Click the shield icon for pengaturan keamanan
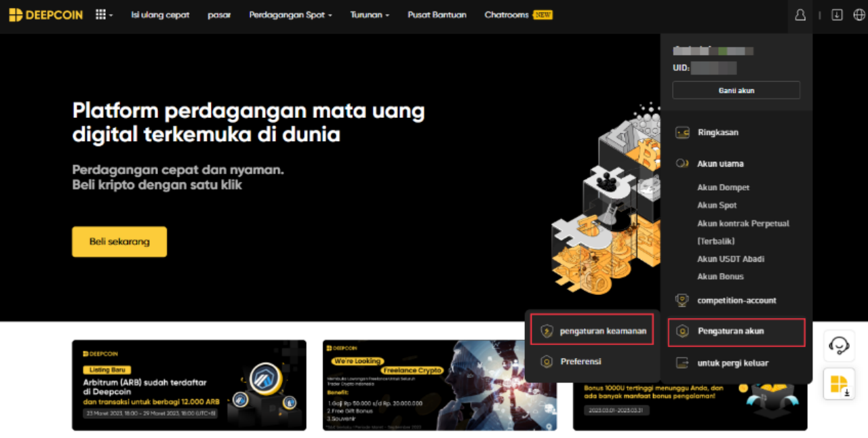This screenshot has width=868, height=438. point(547,332)
